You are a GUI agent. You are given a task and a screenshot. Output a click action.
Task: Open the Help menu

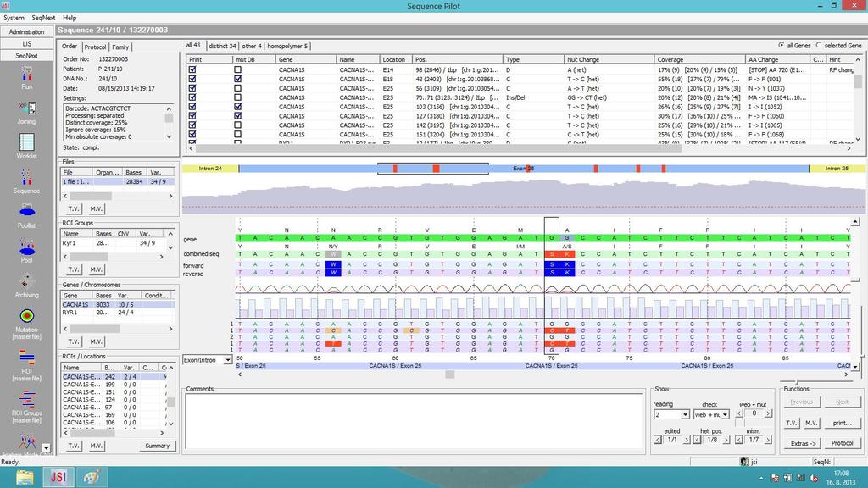point(70,18)
